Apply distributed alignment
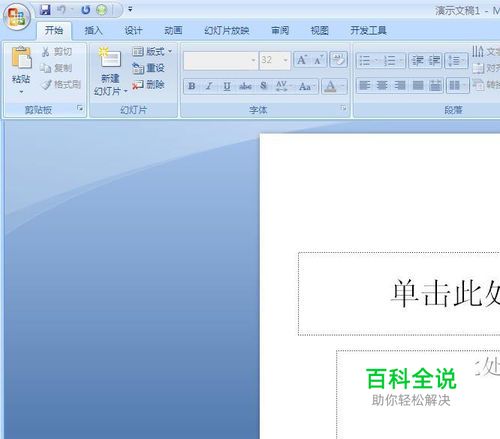Viewport: 500px width, 439px height. click(435, 86)
